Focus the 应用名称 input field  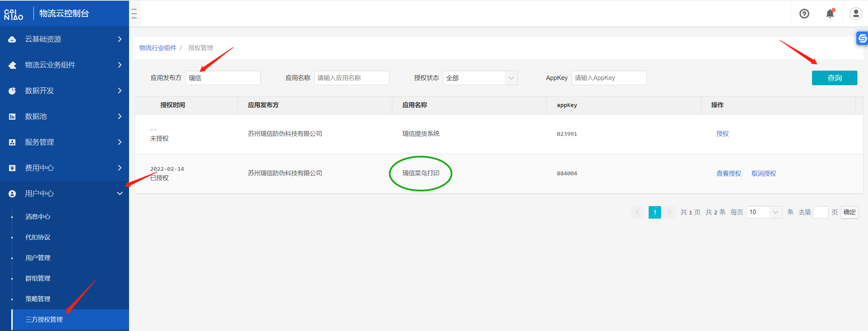[351, 78]
